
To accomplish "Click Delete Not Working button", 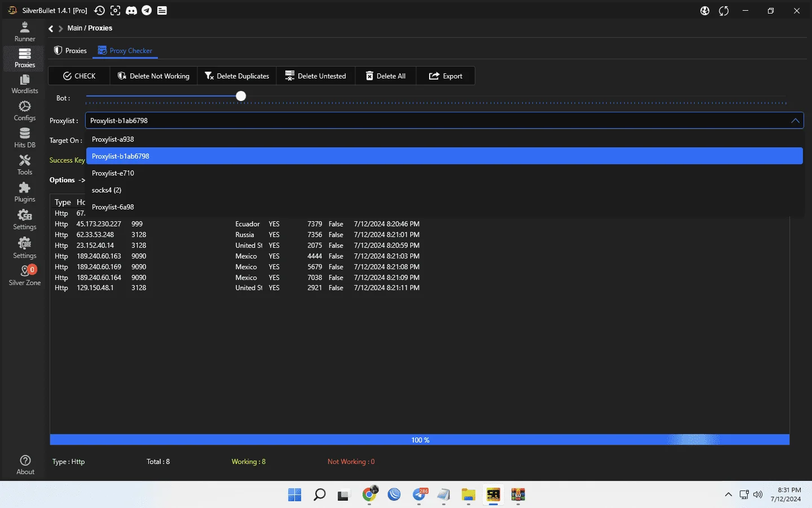I will pos(153,76).
